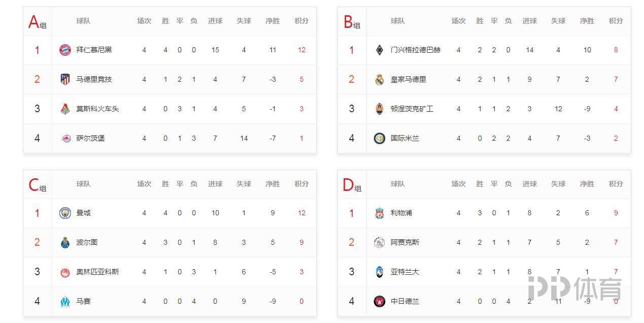The image size is (644, 323).
Task: Click the 萨尔茨堡 row in Group A
Action: pyautogui.click(x=170, y=138)
